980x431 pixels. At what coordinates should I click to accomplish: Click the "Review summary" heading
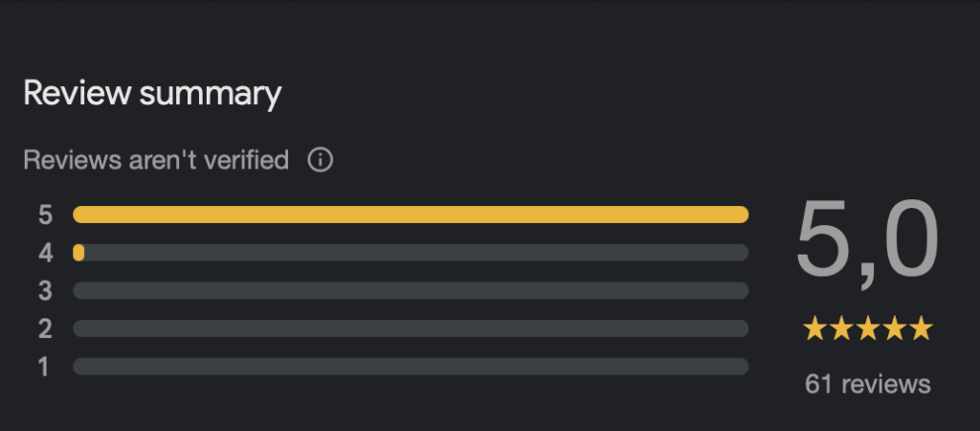tap(152, 94)
